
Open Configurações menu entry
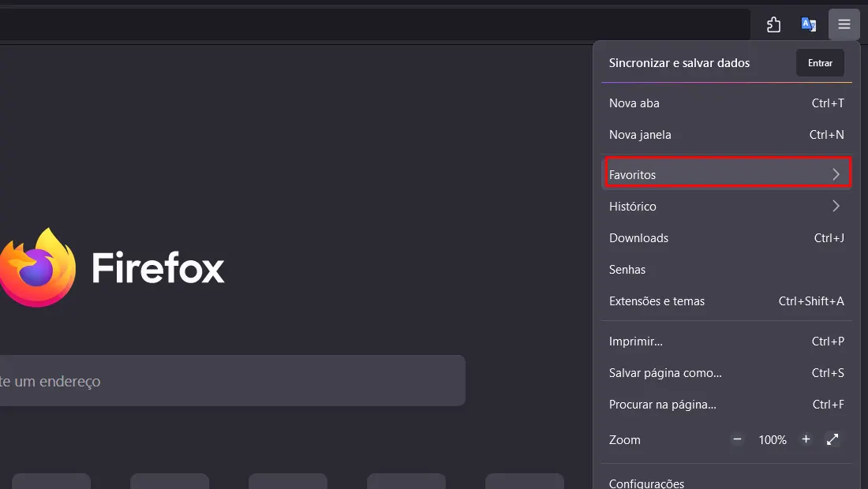click(726, 481)
